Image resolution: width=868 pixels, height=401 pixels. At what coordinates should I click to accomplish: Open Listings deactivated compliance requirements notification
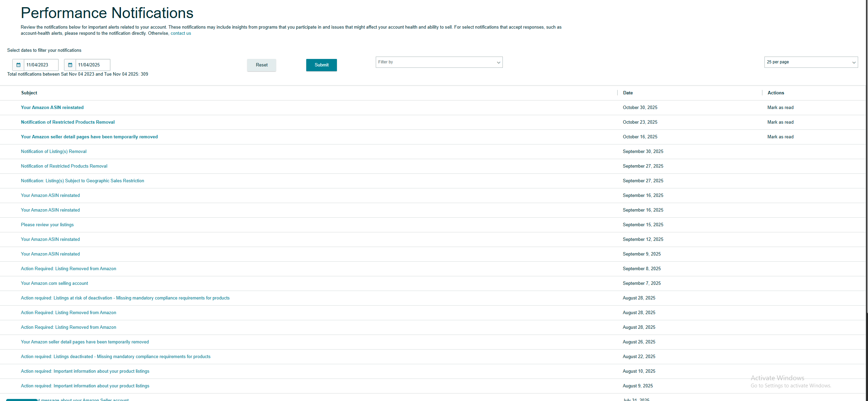(x=116, y=357)
